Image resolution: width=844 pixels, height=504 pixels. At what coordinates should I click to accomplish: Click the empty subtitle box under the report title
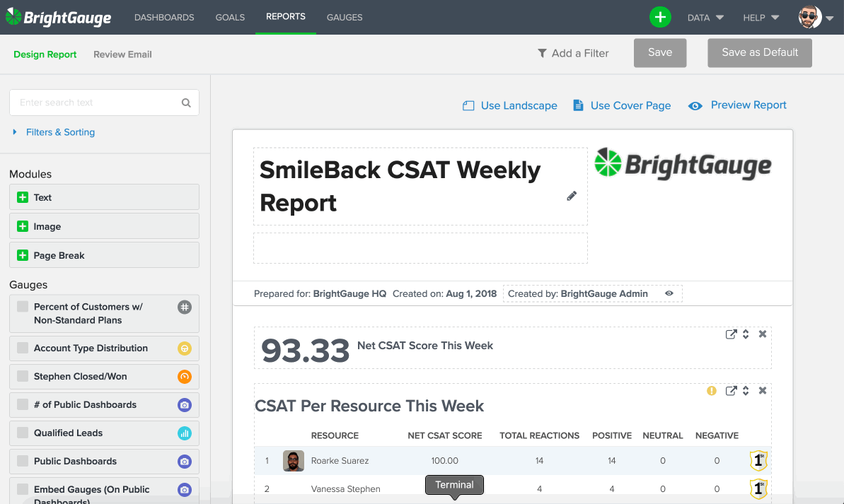pyautogui.click(x=420, y=248)
